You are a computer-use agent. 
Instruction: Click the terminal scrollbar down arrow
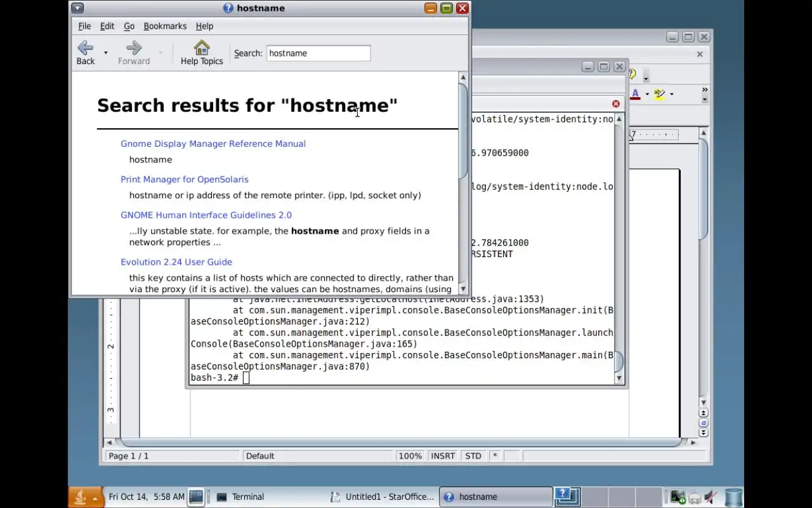click(619, 378)
